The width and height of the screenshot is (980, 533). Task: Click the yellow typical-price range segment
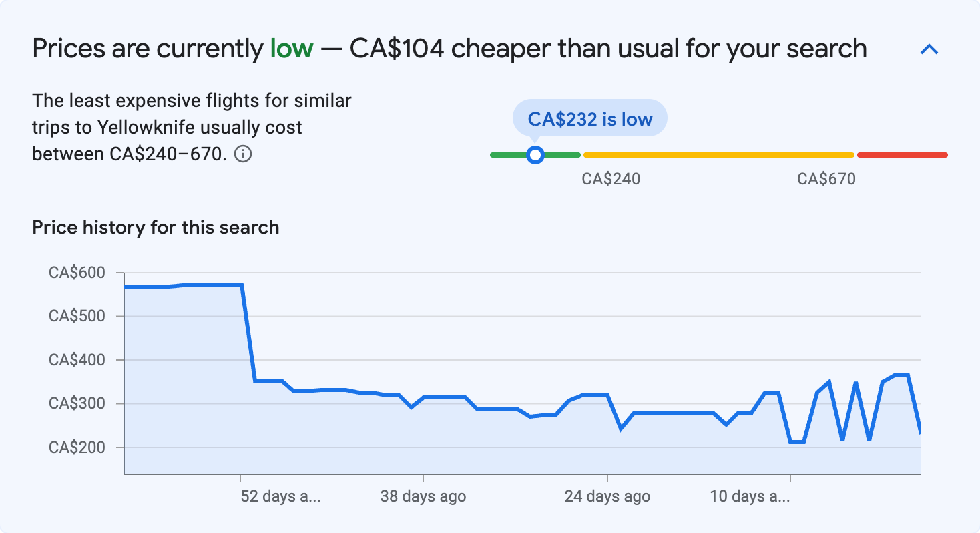[718, 155]
